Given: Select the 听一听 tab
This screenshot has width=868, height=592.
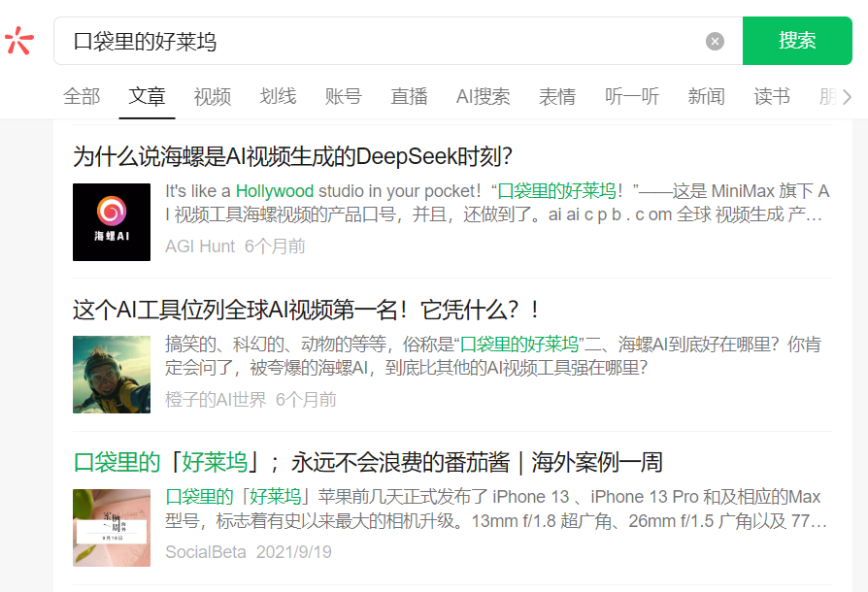Looking at the screenshot, I should pos(631,97).
